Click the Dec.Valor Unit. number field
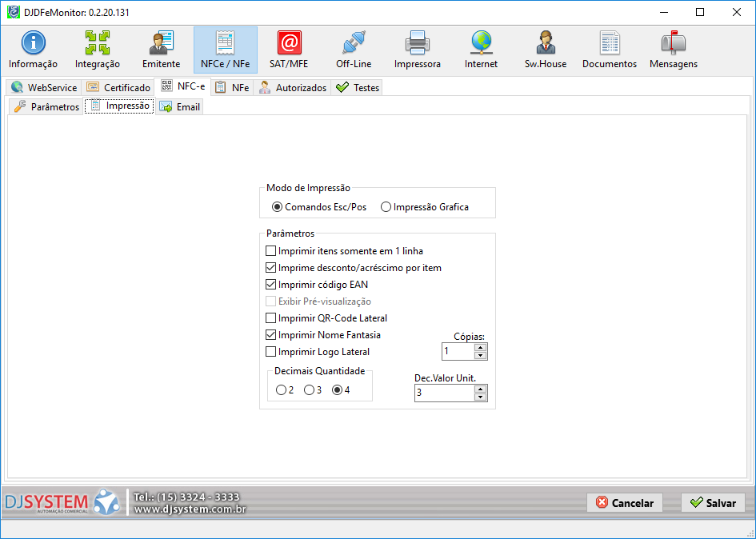 [x=445, y=393]
